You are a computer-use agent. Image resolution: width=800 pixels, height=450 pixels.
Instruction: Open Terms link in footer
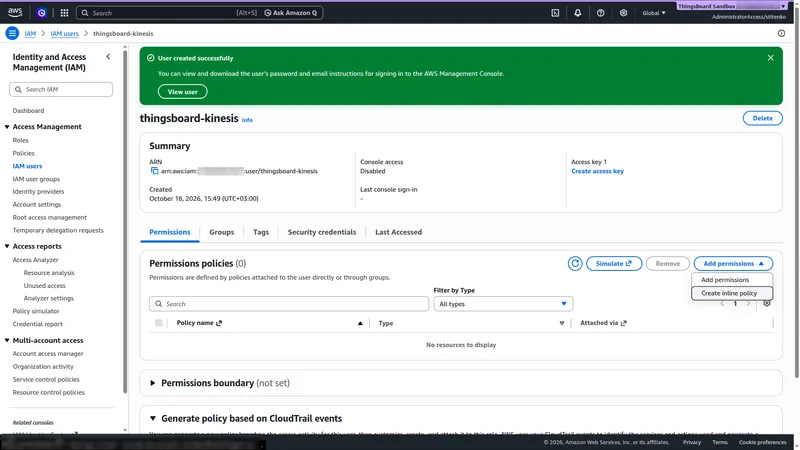720,442
